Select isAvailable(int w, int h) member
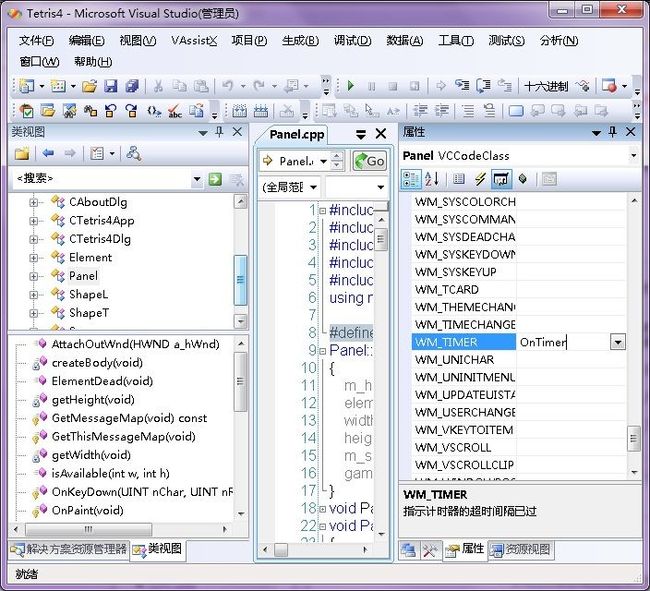The width and height of the screenshot is (650, 591). (x=110, y=474)
